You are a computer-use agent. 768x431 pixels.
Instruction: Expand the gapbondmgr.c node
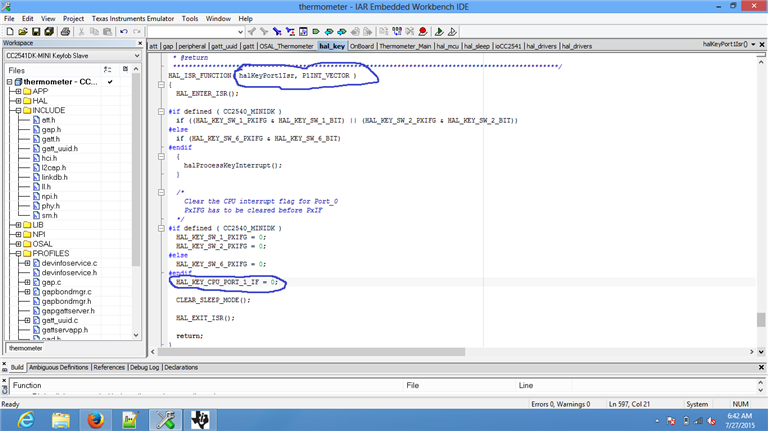coord(27,292)
